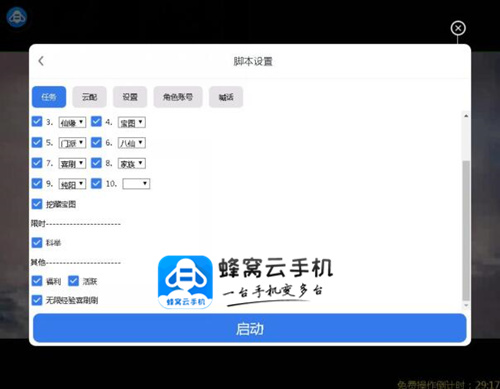Uncheck the checkbox for task 4
This screenshot has height=389, width=500.
coord(96,121)
